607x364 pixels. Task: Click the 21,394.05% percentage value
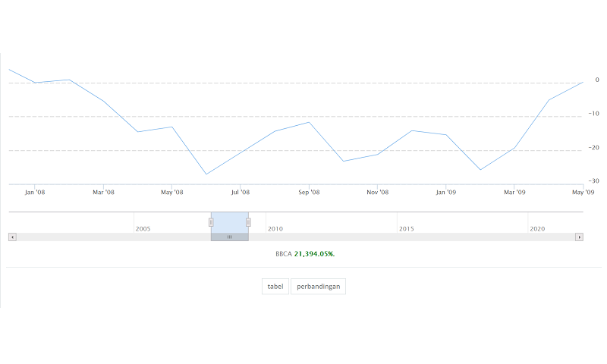coord(314,254)
